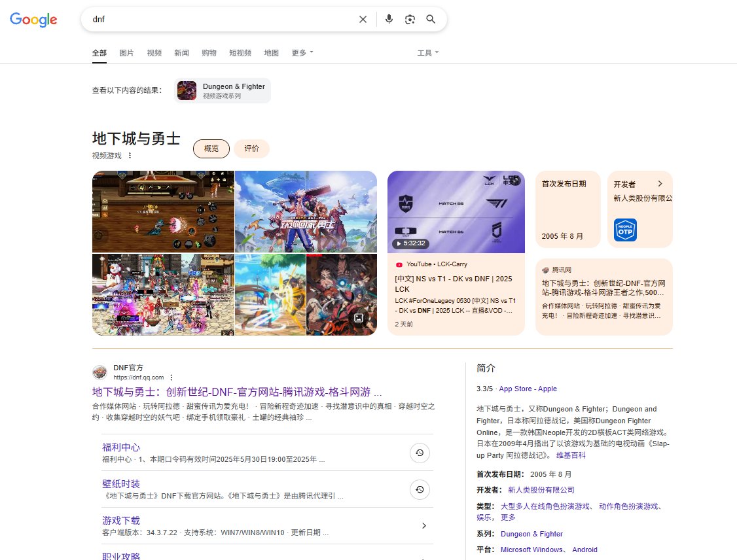Click the Neople OTP logo icon
This screenshot has width=737, height=560.
tap(625, 230)
